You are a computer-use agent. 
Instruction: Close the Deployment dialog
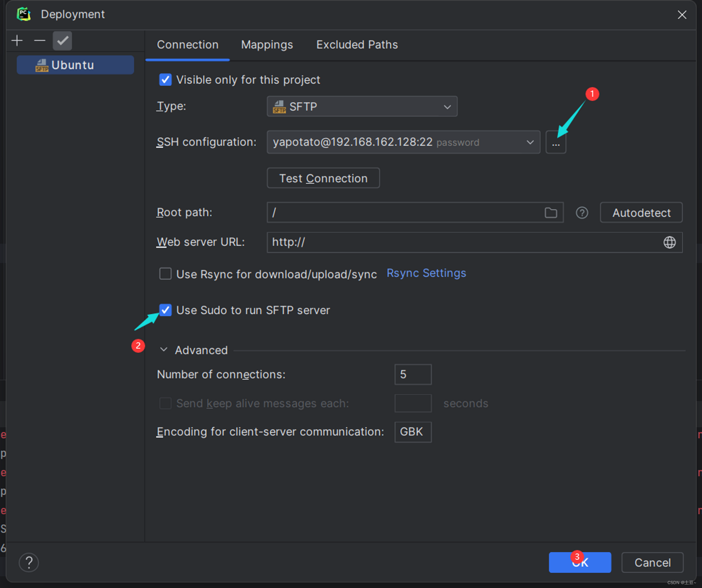[682, 15]
